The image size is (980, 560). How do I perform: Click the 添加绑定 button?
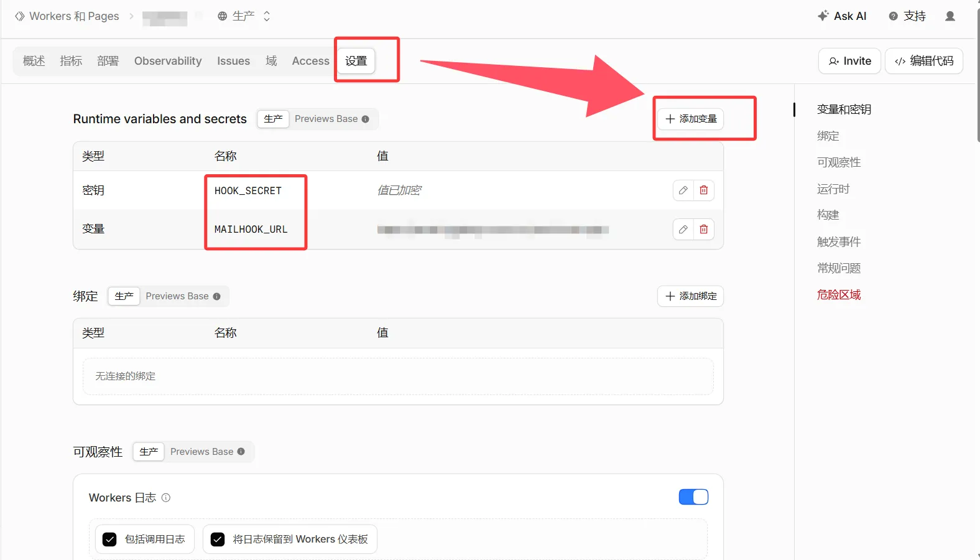(x=690, y=296)
